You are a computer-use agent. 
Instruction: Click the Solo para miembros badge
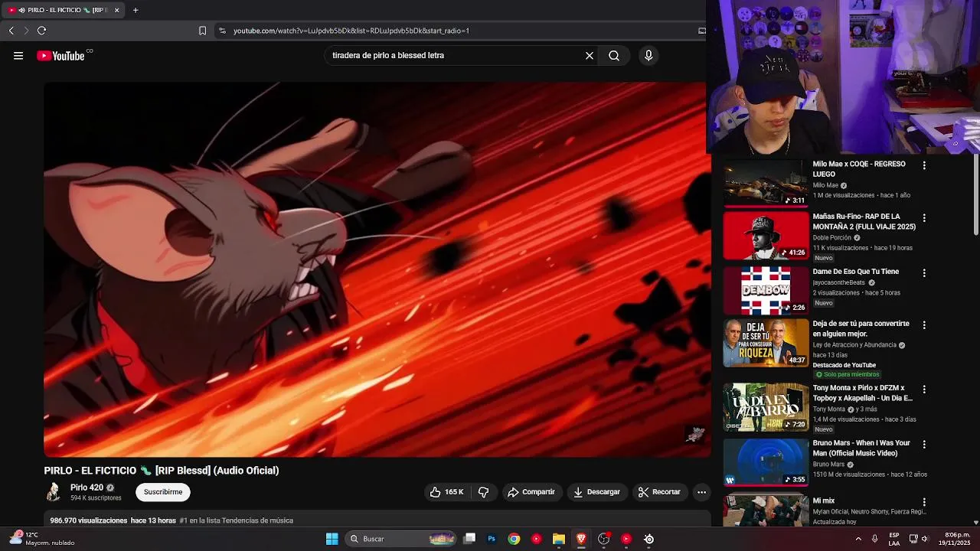[848, 374]
